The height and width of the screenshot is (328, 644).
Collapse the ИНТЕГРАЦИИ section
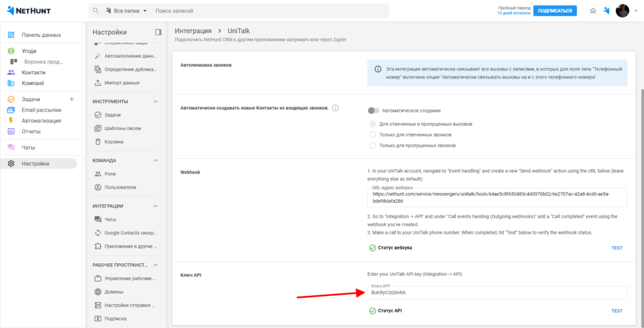pyautogui.click(x=155, y=205)
